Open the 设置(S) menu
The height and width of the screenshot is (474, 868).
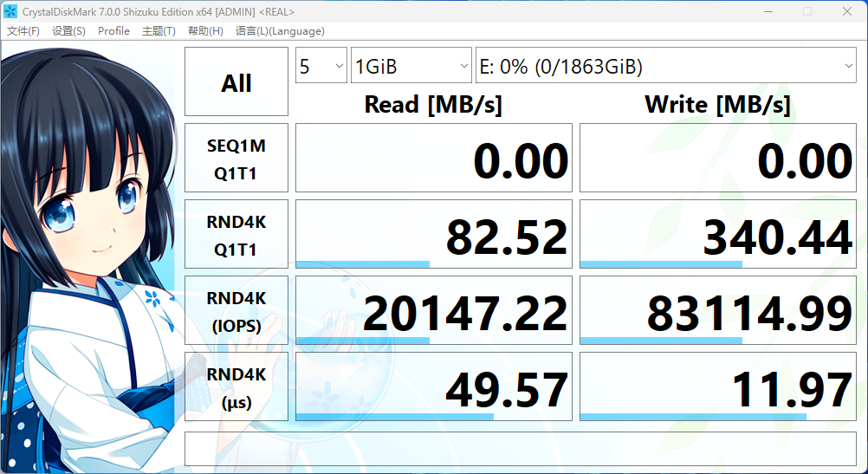(68, 31)
